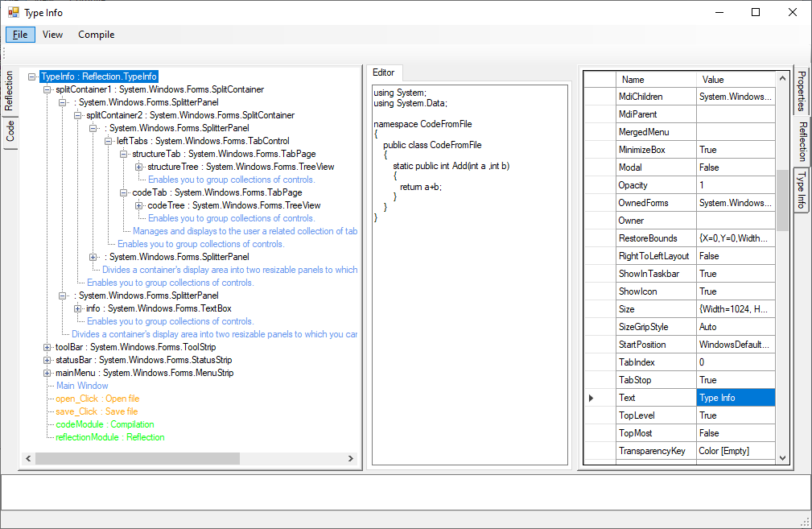Select the mainMenu MenuStrip tree row
812x529 pixels.
pyautogui.click(x=145, y=373)
